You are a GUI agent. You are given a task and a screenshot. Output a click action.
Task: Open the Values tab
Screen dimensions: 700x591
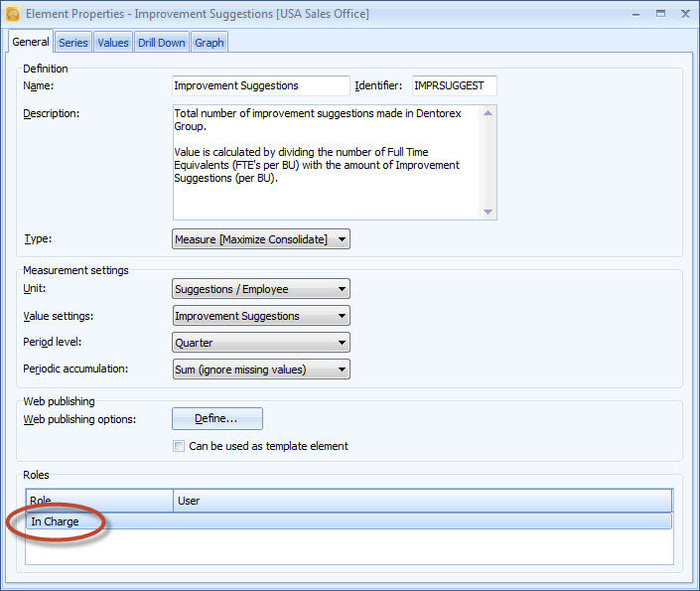pos(112,43)
